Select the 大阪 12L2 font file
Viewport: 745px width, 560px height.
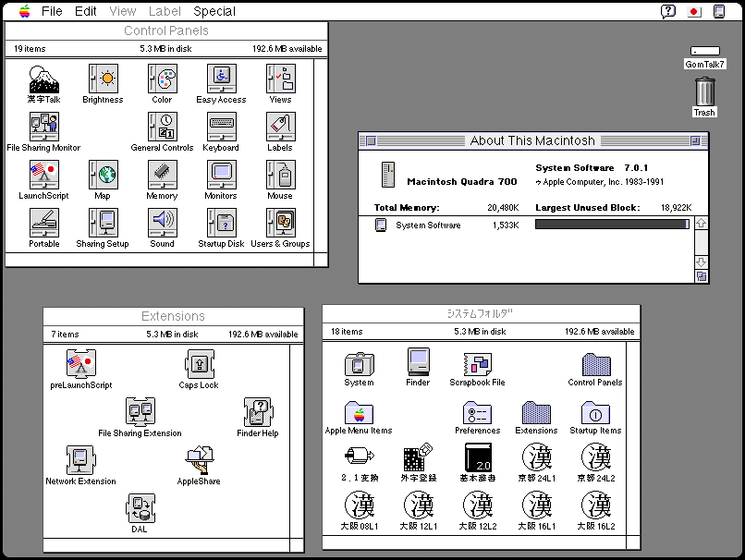pos(478,505)
